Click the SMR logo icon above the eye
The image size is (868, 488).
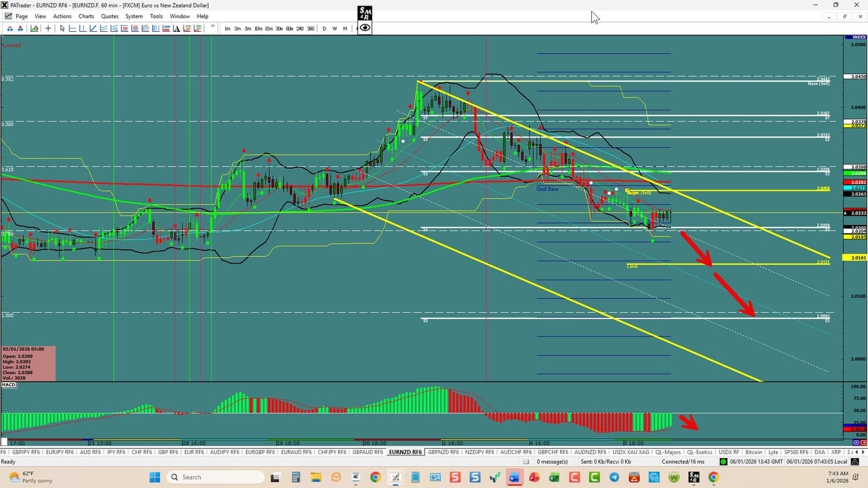[x=365, y=13]
